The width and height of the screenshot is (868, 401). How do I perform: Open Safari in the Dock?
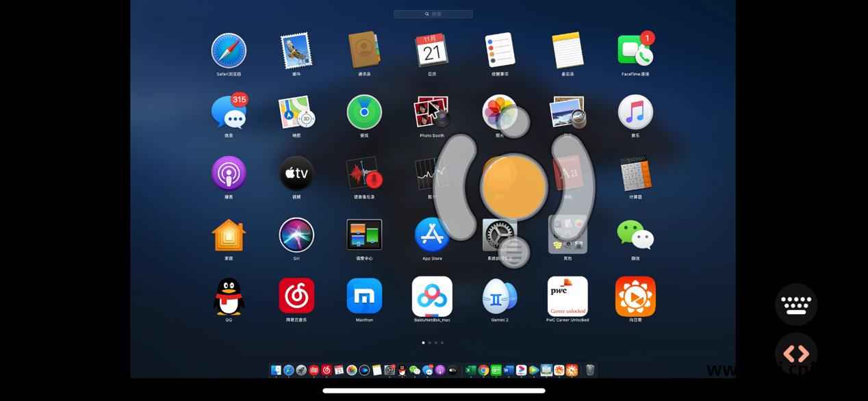pyautogui.click(x=289, y=370)
